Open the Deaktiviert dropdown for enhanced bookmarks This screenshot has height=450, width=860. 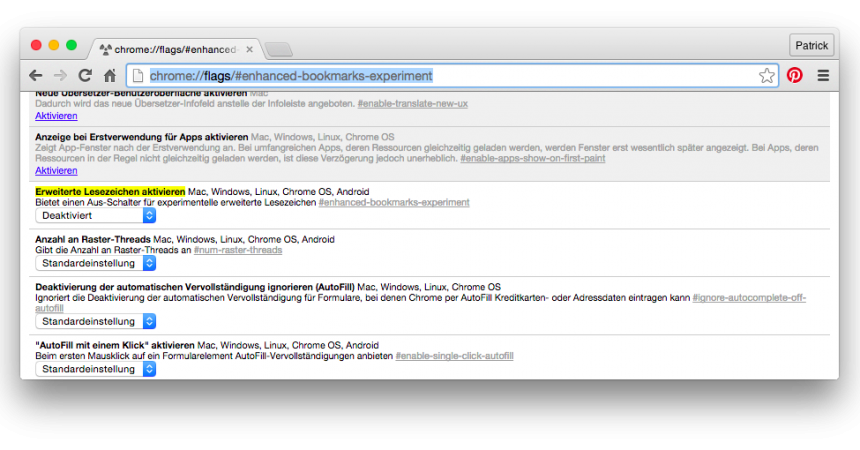tap(95, 216)
